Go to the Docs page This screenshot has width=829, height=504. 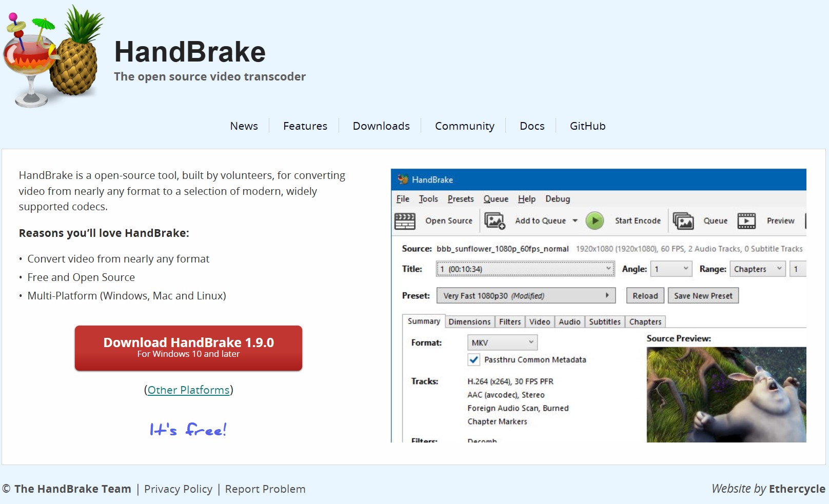pos(532,126)
